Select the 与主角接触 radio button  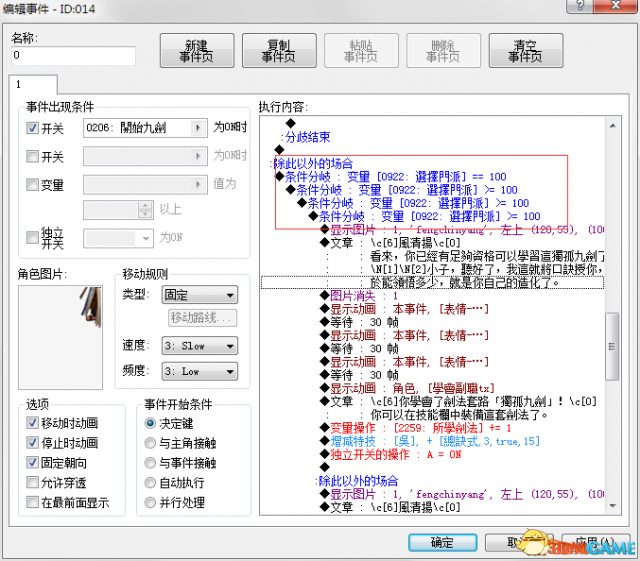[150, 443]
